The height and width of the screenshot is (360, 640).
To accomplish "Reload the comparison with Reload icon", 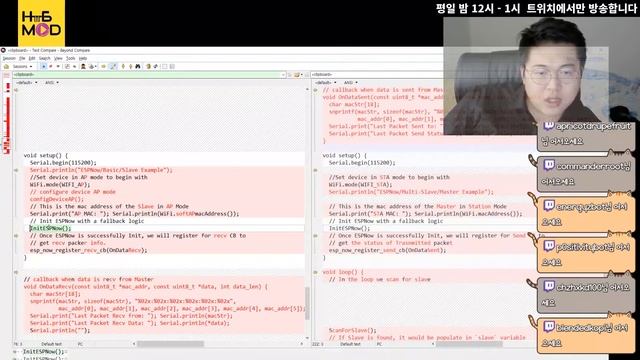I will coord(155,66).
